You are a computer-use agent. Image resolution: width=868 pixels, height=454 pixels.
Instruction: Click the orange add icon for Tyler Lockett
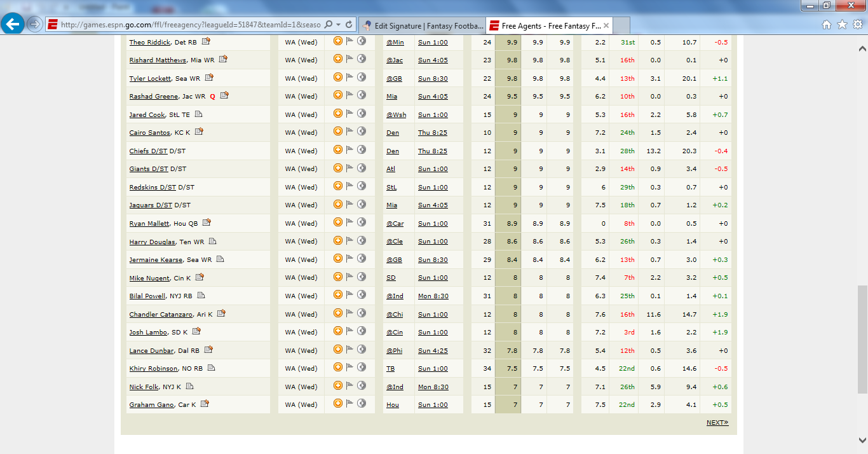(x=338, y=78)
